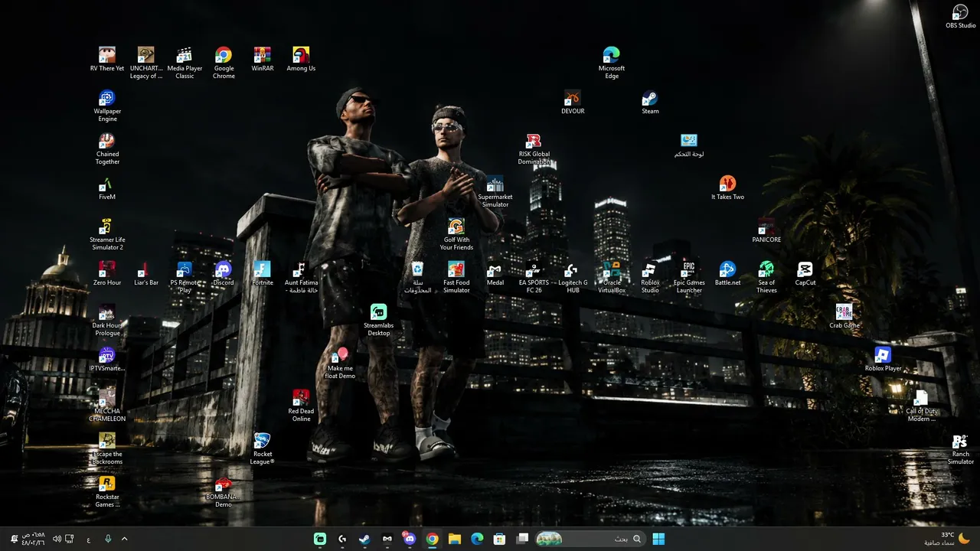980x551 pixels.
Task: Open the WinRAR desktop icon
Action: click(263, 60)
